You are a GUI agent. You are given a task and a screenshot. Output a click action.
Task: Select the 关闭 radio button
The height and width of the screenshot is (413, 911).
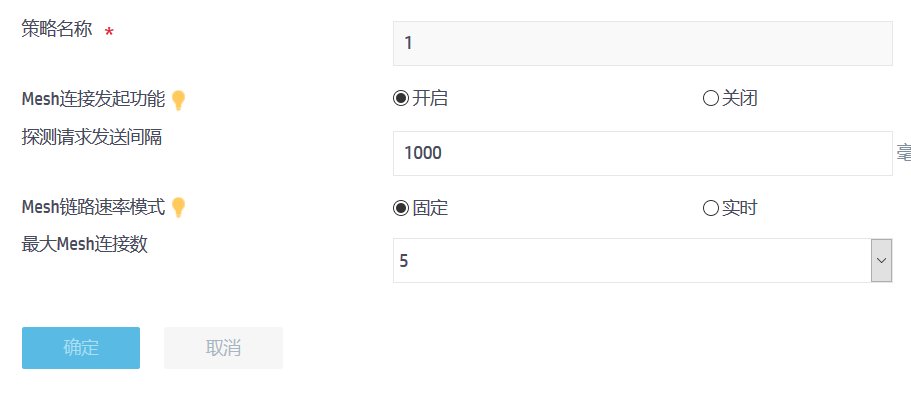coord(711,98)
